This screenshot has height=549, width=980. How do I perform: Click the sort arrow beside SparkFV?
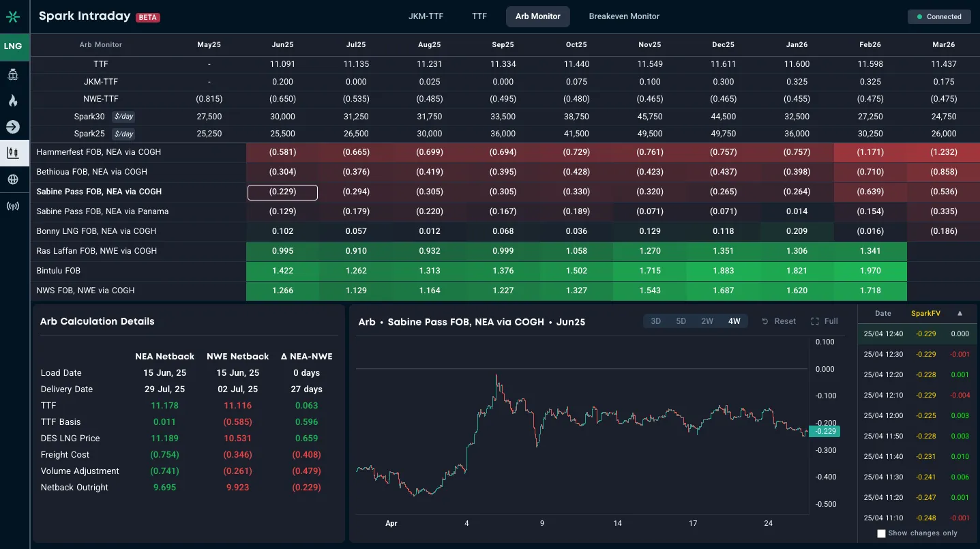pos(960,314)
